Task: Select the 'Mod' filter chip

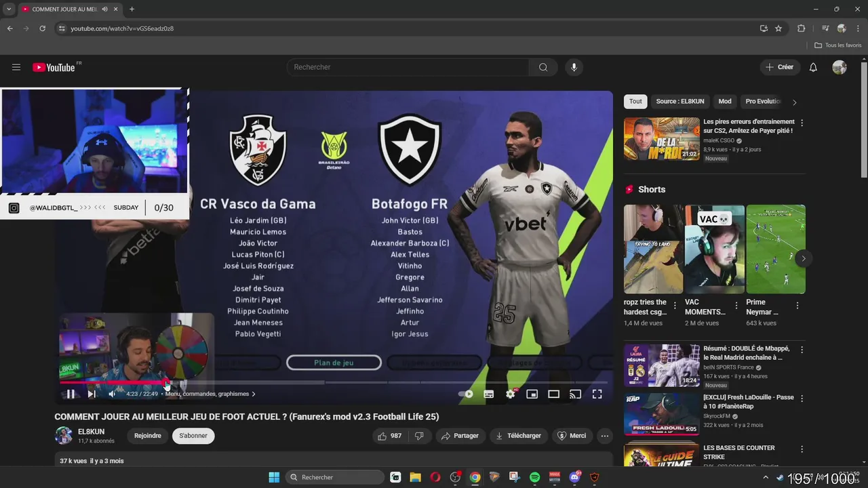Action: coord(725,102)
